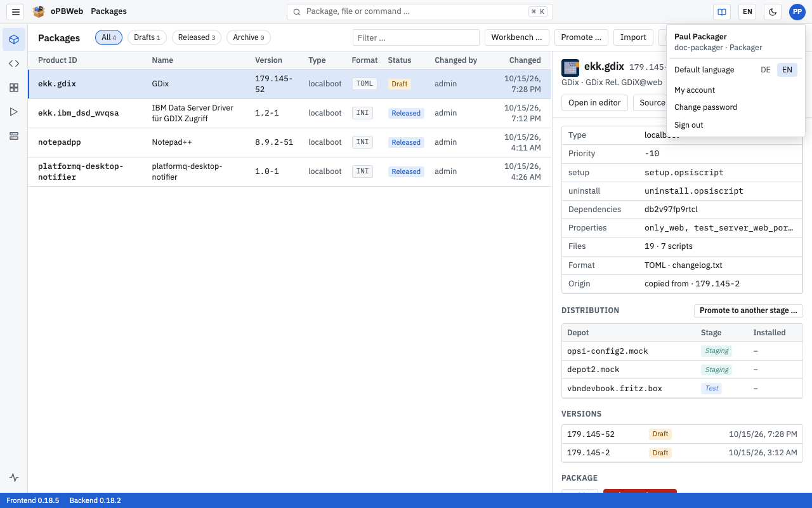Select the platformq-desktop-notifier product ID

(x=81, y=171)
